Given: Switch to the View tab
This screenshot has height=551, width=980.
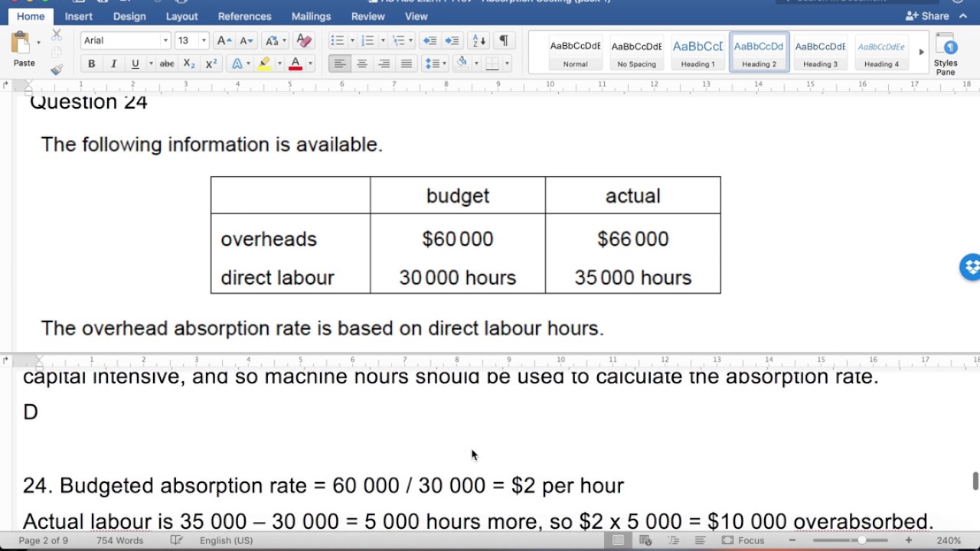Looking at the screenshot, I should pos(416,16).
